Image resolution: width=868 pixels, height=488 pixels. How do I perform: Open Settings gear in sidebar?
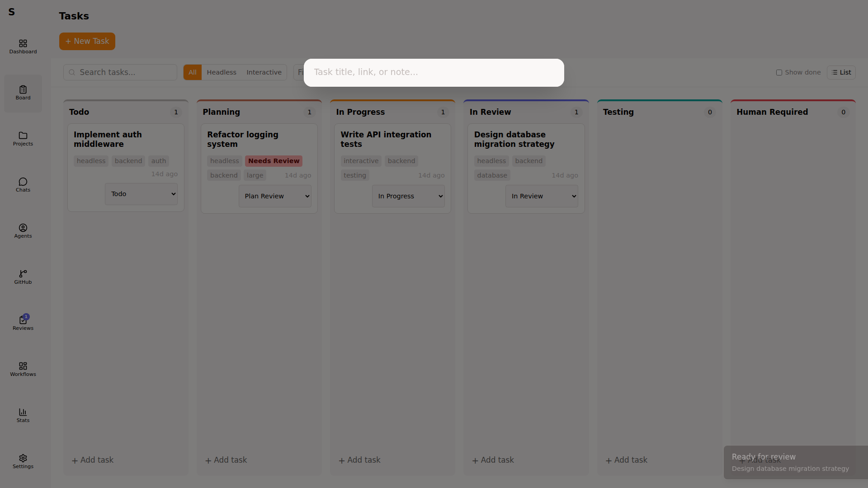(23, 461)
